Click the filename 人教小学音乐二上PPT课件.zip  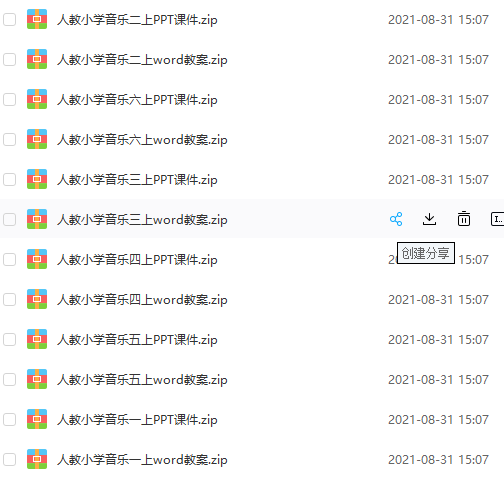pyautogui.click(x=137, y=20)
